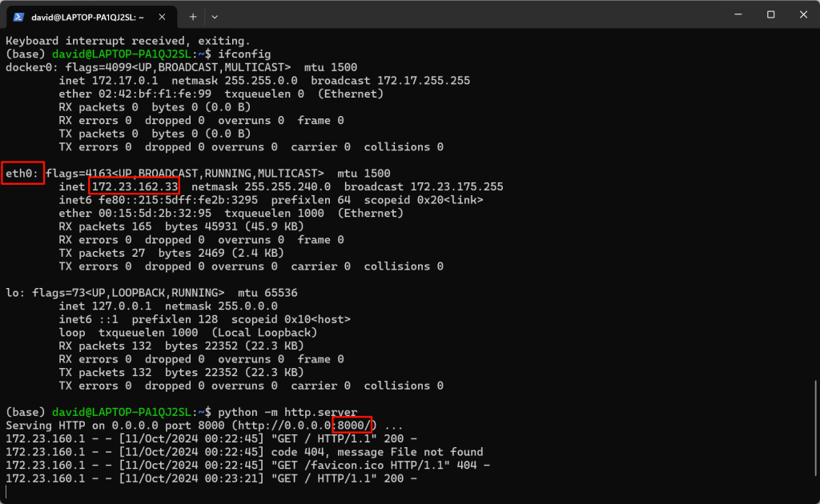Image resolution: width=820 pixels, height=504 pixels.
Task: Click the highlighted 8000 port in server URL
Action: [353, 426]
